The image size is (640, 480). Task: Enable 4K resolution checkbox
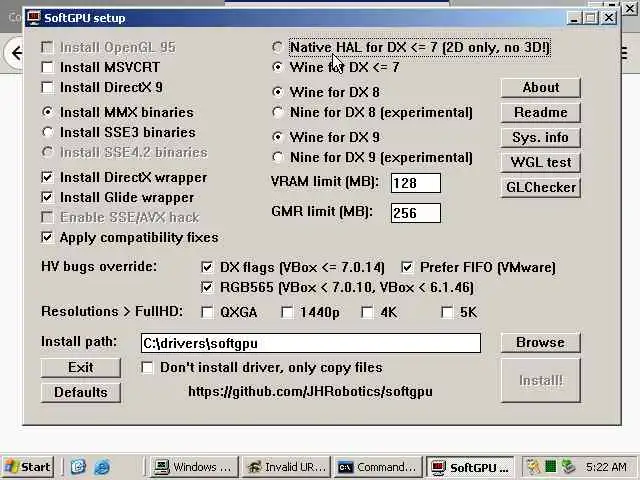point(367,313)
